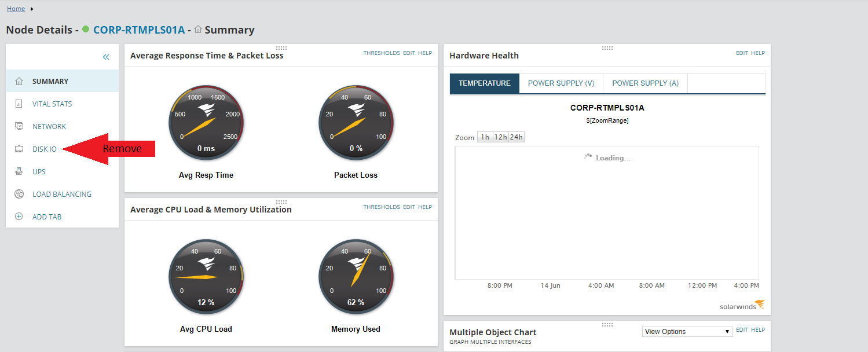Set chart zoom to 24h
Screen dimensions: 868x352
click(517, 137)
